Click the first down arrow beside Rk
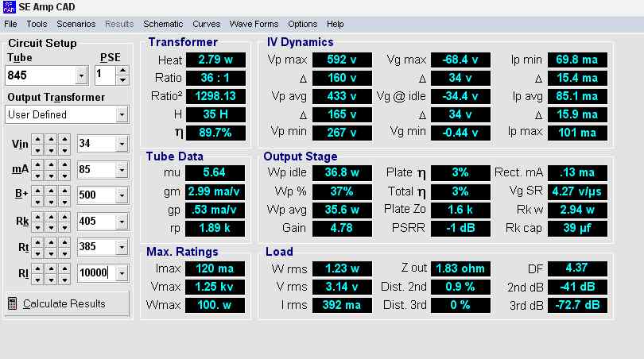The image size is (644, 359). 37,227
